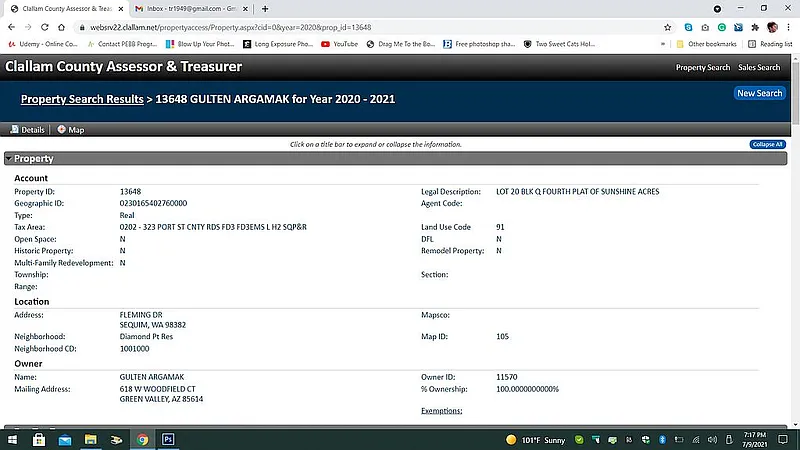Image resolution: width=800 pixels, height=450 pixels.
Task: Open a new browser tab
Action: (x=264, y=8)
